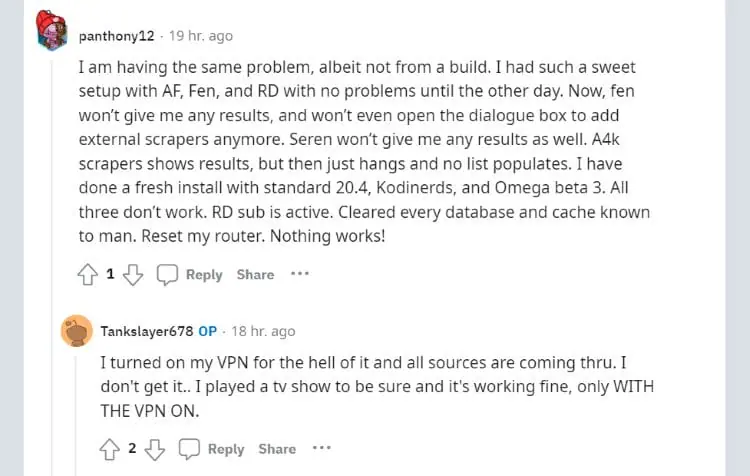This screenshot has width=750, height=476.
Task: Visit Tankslayer678 username link
Action: 147,331
